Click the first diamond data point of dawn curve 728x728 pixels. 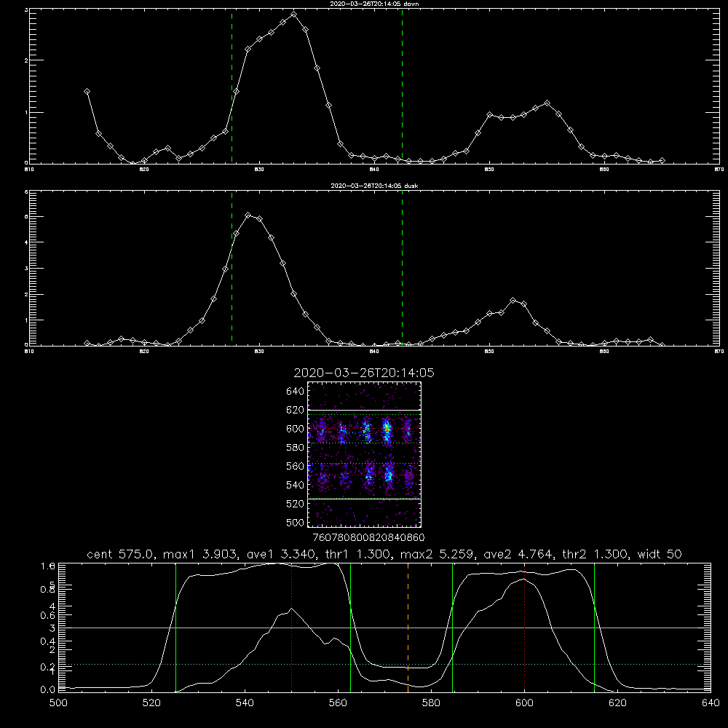click(x=87, y=92)
